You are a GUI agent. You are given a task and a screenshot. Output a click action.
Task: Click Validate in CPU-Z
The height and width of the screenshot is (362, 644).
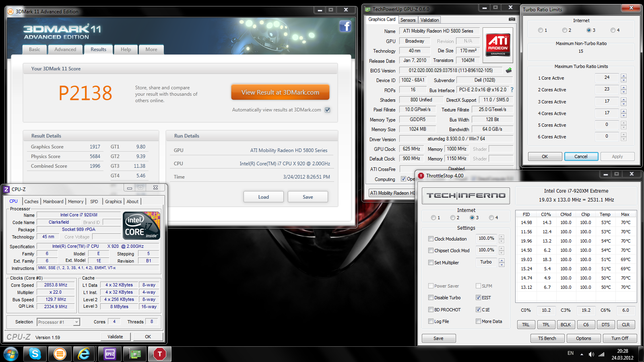(115, 337)
